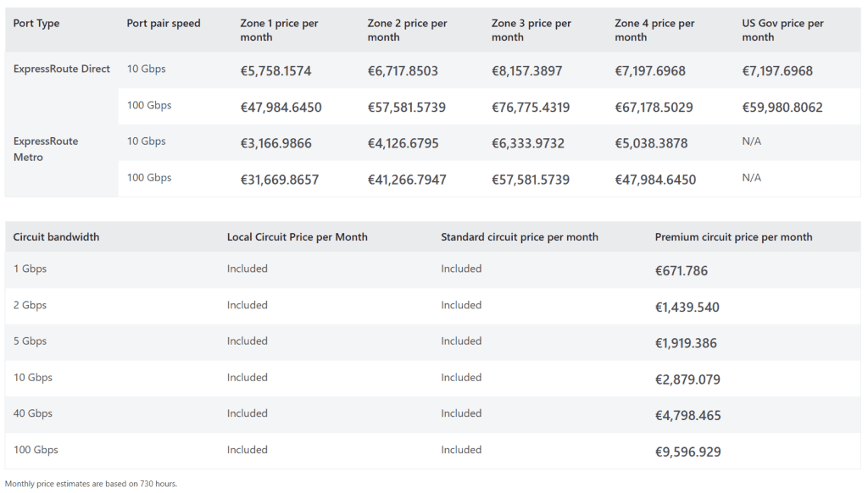Select the ExpressRoute Direct row label
Image resolution: width=868 pixels, height=493 pixels.
pyautogui.click(x=62, y=69)
